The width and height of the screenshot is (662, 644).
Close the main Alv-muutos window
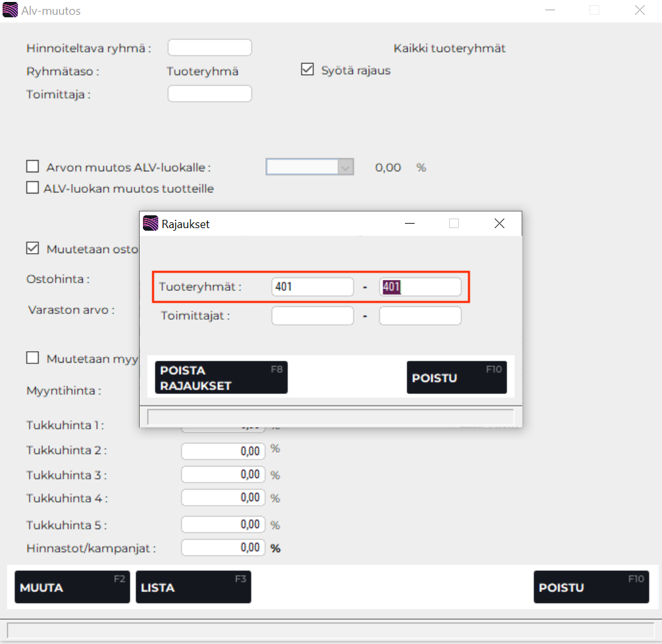(639, 10)
